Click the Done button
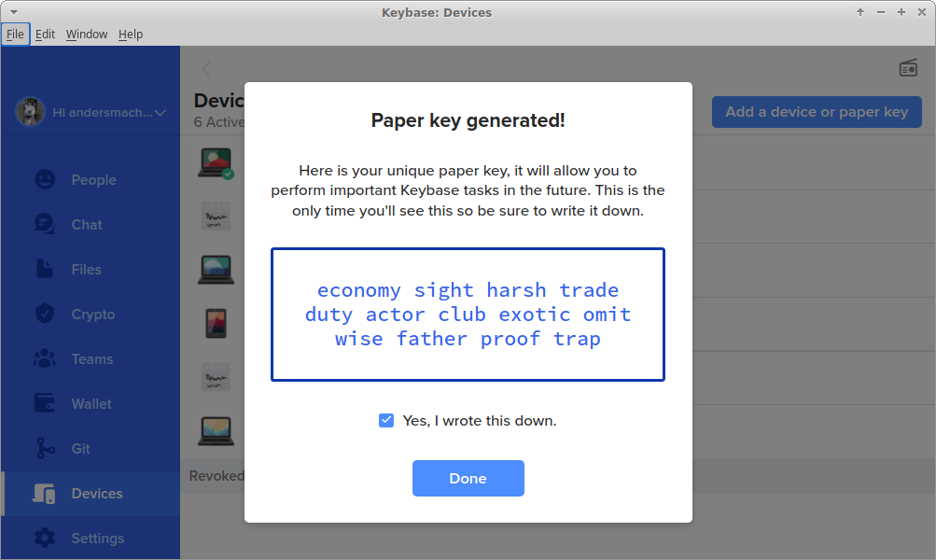The height and width of the screenshot is (560, 936). click(x=468, y=478)
